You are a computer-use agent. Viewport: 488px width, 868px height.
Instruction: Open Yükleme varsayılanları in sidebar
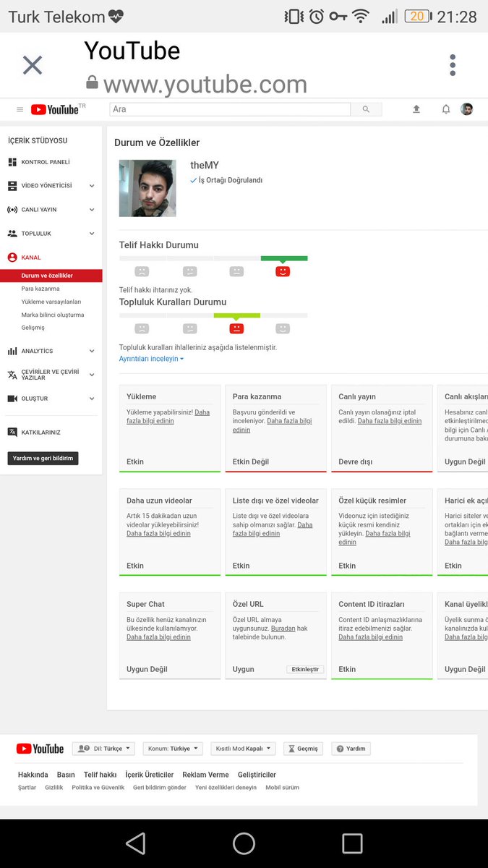point(51,302)
